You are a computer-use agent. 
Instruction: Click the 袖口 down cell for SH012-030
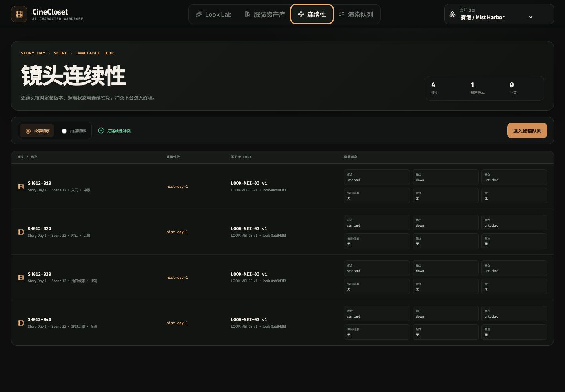tap(445, 268)
